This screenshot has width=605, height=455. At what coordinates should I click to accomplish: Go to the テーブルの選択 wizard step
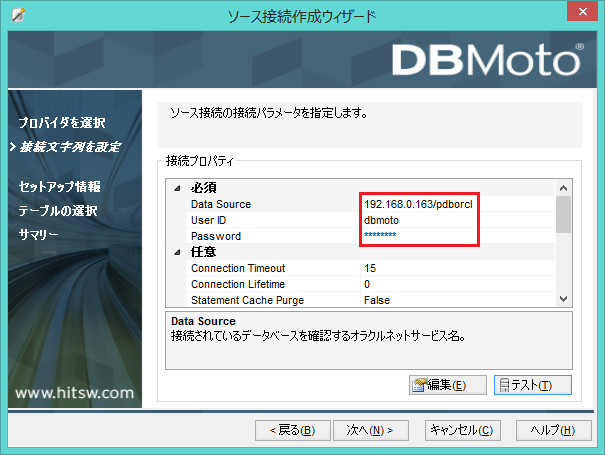click(58, 211)
